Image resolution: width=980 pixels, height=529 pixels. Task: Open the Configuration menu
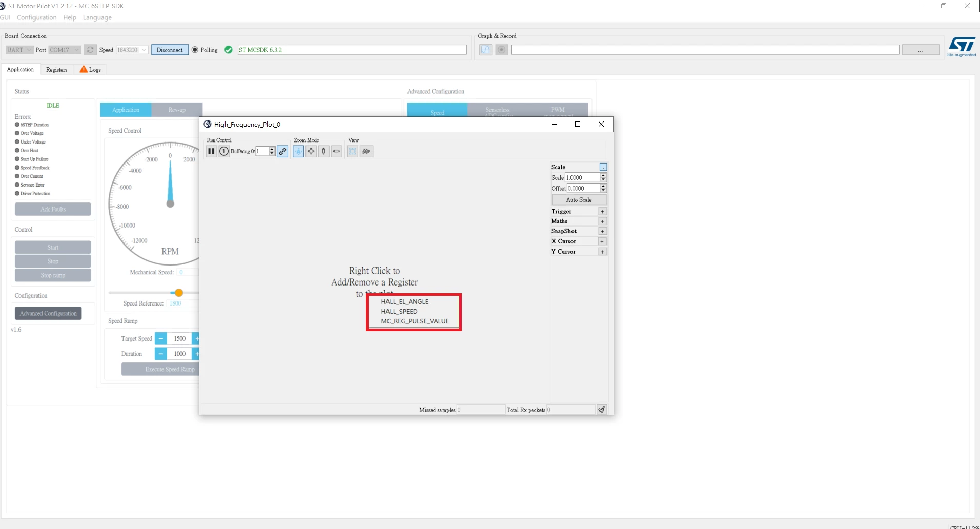pos(36,17)
